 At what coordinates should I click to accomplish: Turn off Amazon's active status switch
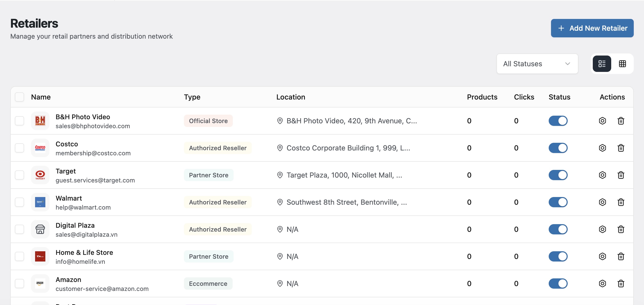pyautogui.click(x=559, y=284)
